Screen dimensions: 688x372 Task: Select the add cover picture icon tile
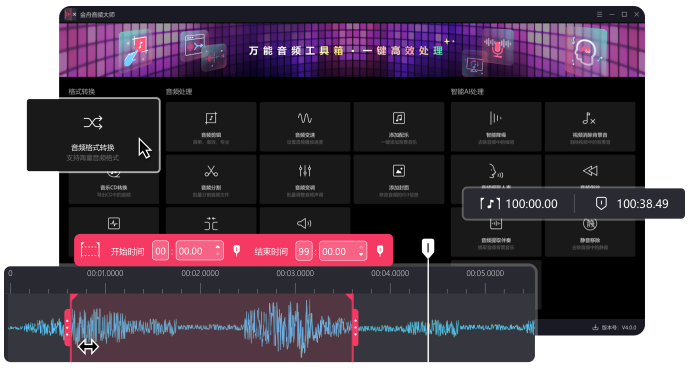[399, 179]
